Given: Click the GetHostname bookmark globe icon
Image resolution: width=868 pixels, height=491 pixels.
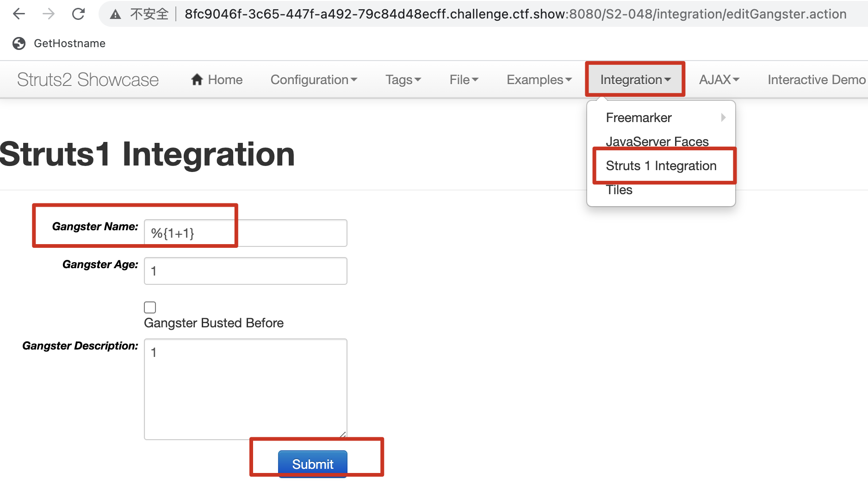Looking at the screenshot, I should pos(19,43).
